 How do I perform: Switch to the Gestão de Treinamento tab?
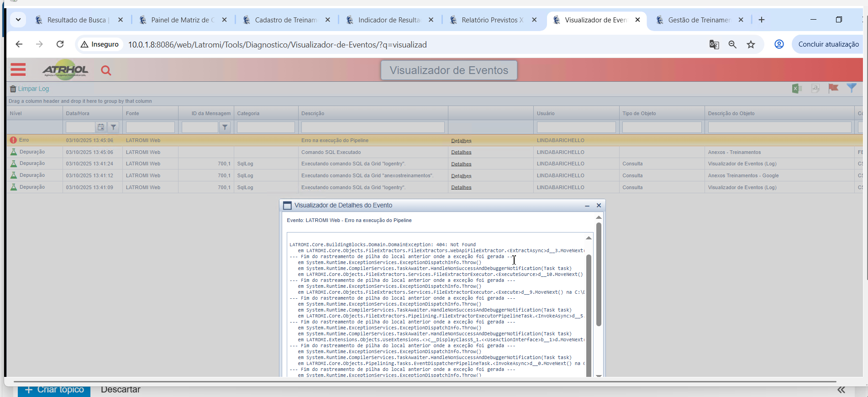tap(699, 20)
